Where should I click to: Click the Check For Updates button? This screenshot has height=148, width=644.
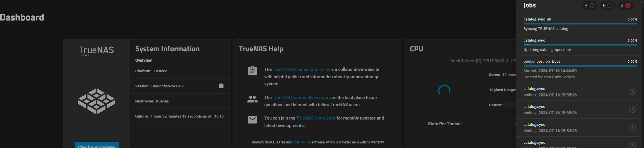(x=96, y=145)
